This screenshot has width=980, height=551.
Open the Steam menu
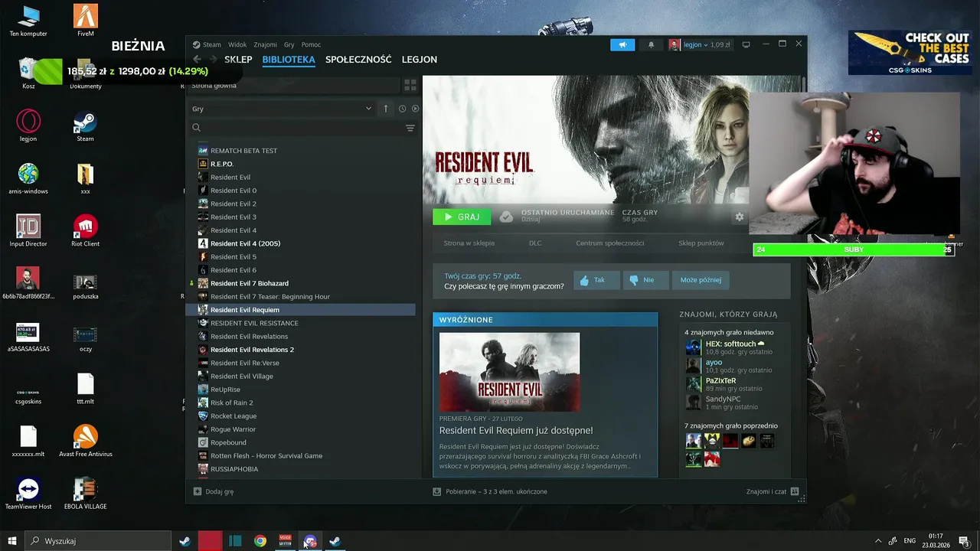[207, 44]
